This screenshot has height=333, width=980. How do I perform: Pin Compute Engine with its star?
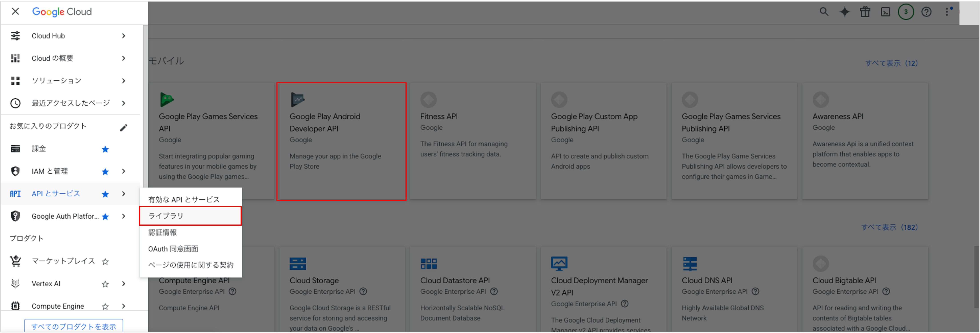tap(105, 306)
